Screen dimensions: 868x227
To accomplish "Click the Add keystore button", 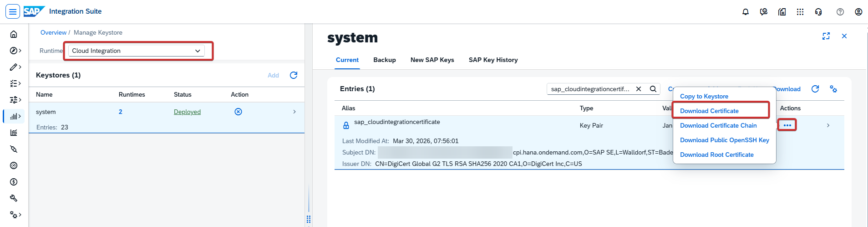I will coord(273,75).
